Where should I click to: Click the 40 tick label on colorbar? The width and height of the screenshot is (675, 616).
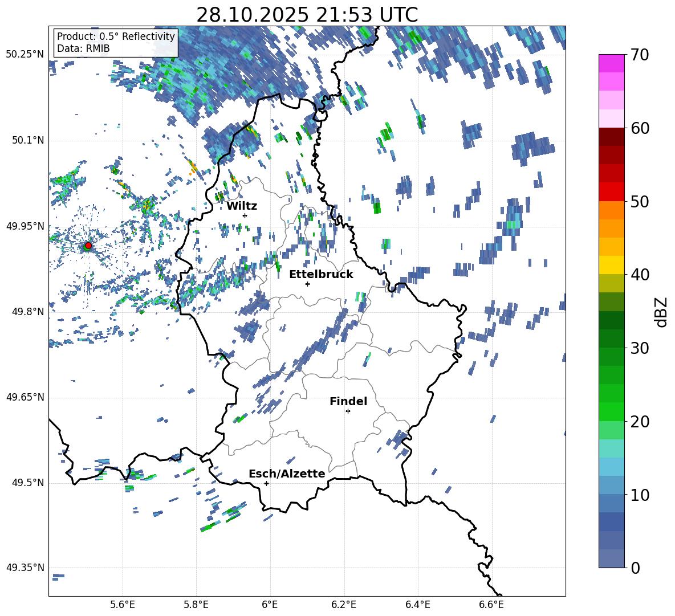tap(640, 275)
